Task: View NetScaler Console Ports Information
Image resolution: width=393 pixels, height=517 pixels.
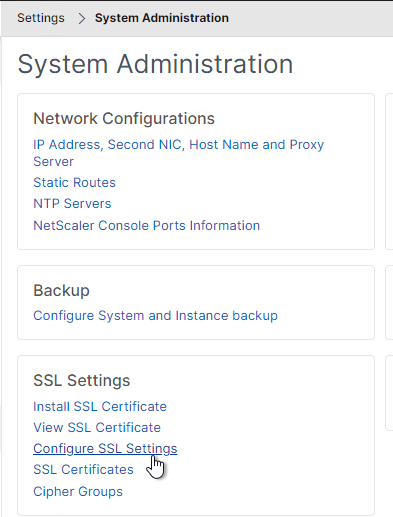Action: 147,226
